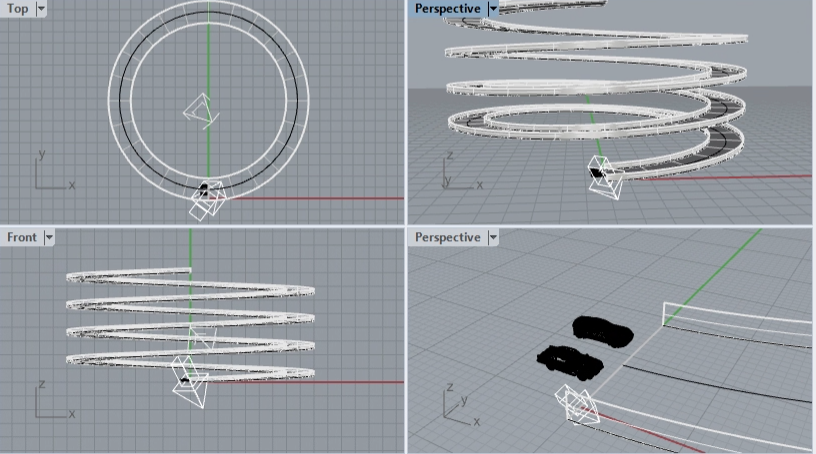Select the camera widget in upper Perspective viewport
Screen dimensions: 816x454
point(605,176)
